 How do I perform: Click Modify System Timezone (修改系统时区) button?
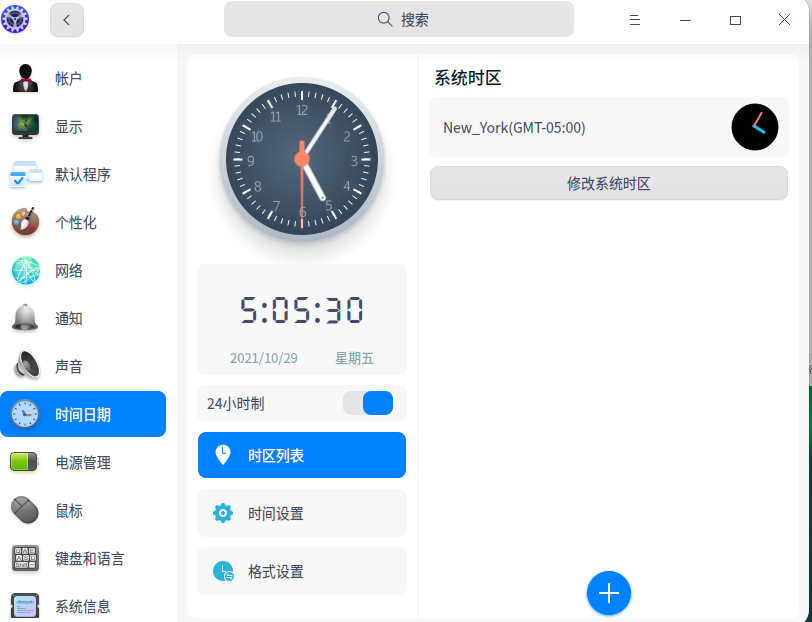coord(608,184)
